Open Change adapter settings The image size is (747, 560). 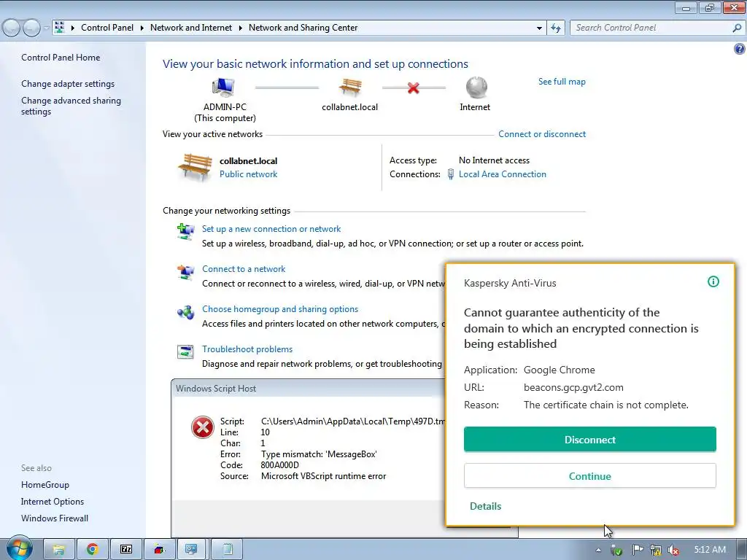(68, 84)
